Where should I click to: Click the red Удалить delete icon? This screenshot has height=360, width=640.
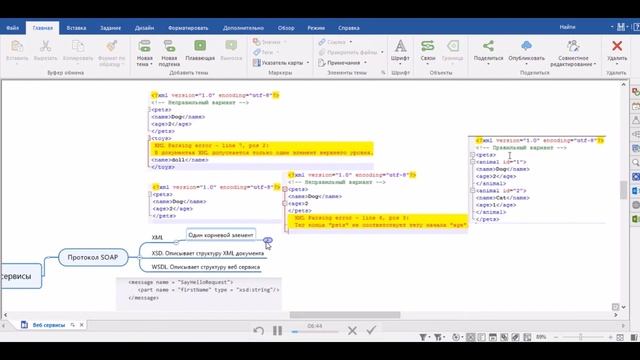click(x=617, y=46)
